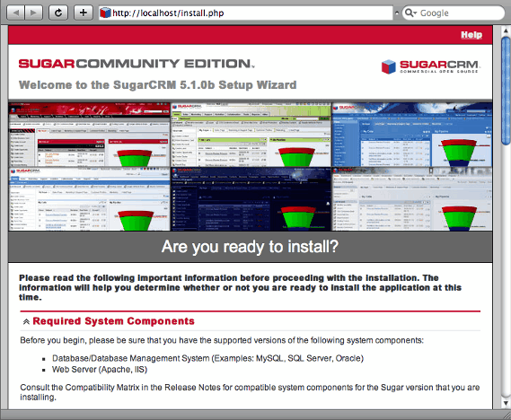511x420 pixels.
Task: Click the scrollbar up arrow
Action: (506, 31)
